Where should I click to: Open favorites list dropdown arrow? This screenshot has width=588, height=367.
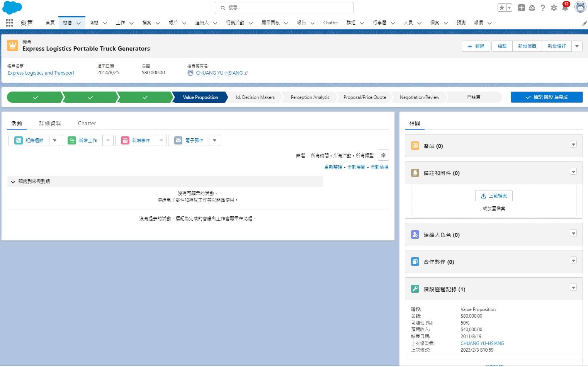point(509,8)
